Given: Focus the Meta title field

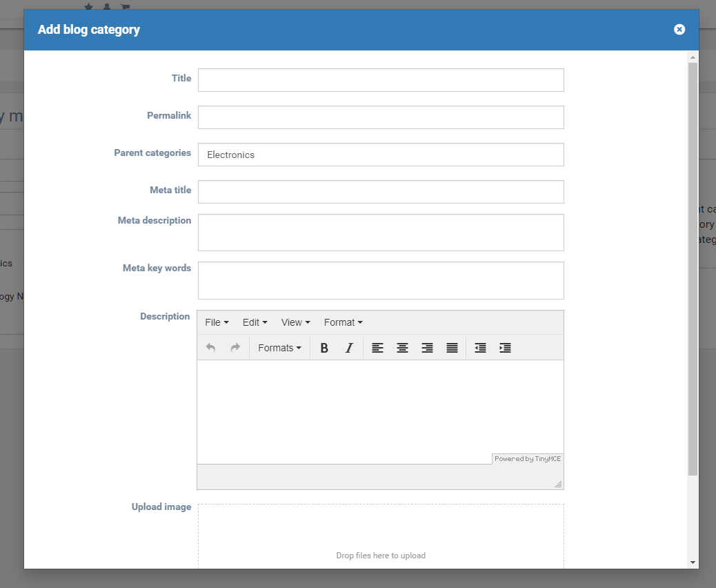Looking at the screenshot, I should pyautogui.click(x=381, y=192).
